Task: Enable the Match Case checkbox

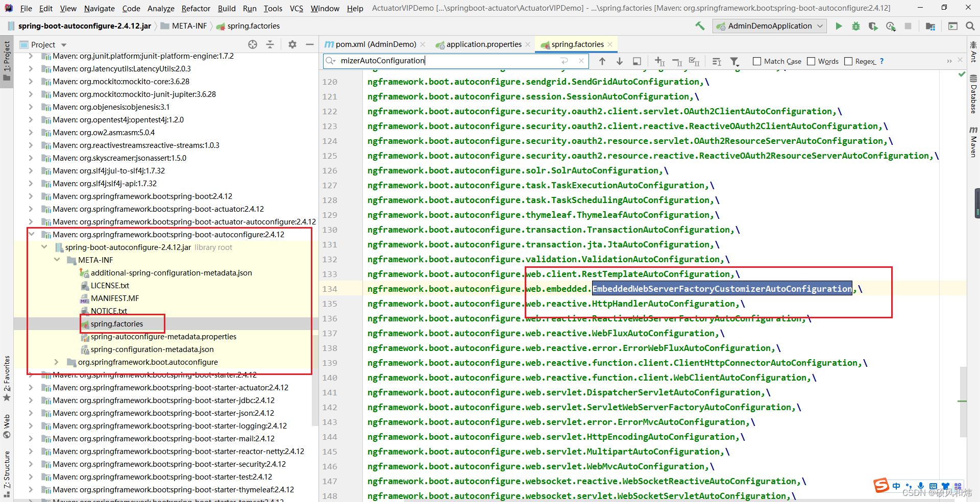Action: click(x=757, y=61)
